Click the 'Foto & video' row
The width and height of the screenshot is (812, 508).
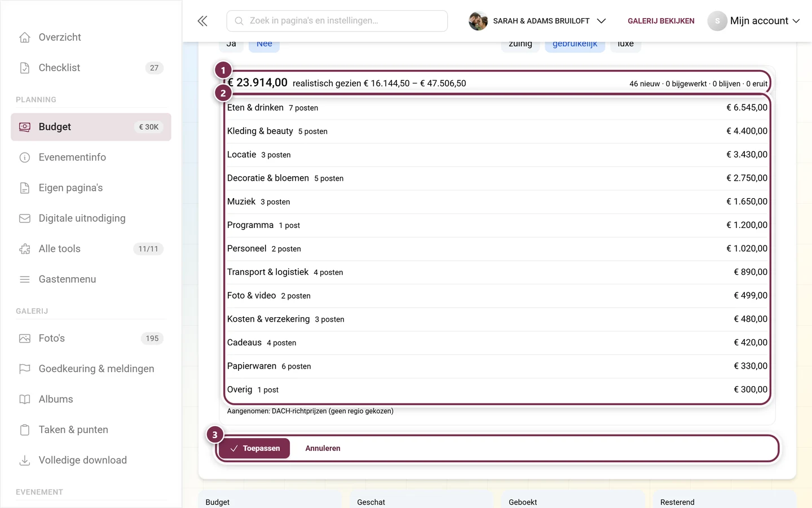point(497,296)
